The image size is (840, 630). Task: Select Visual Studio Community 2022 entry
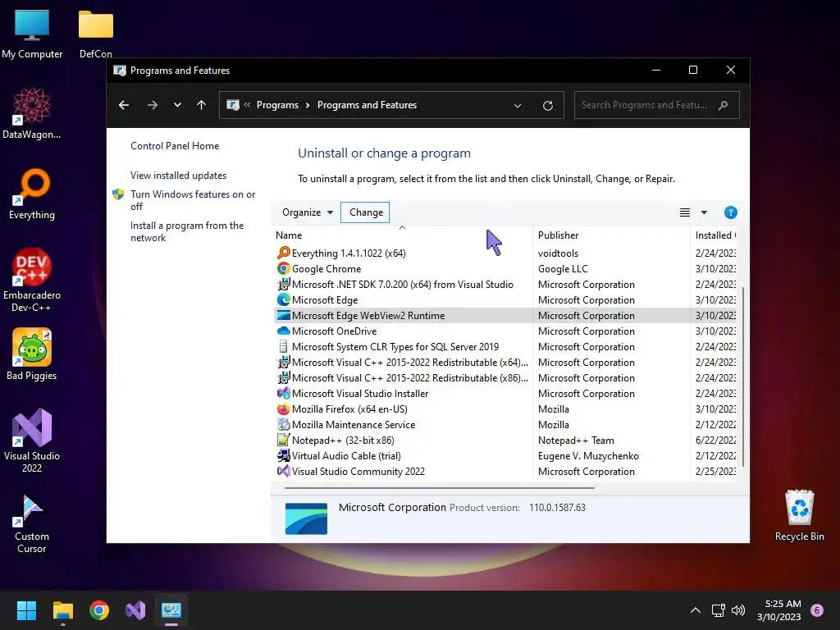pos(505,472)
